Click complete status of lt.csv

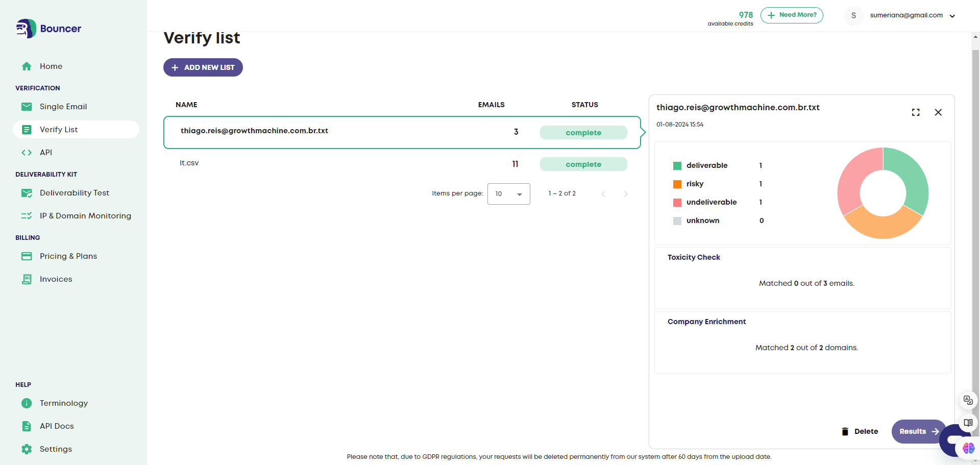pyautogui.click(x=583, y=164)
